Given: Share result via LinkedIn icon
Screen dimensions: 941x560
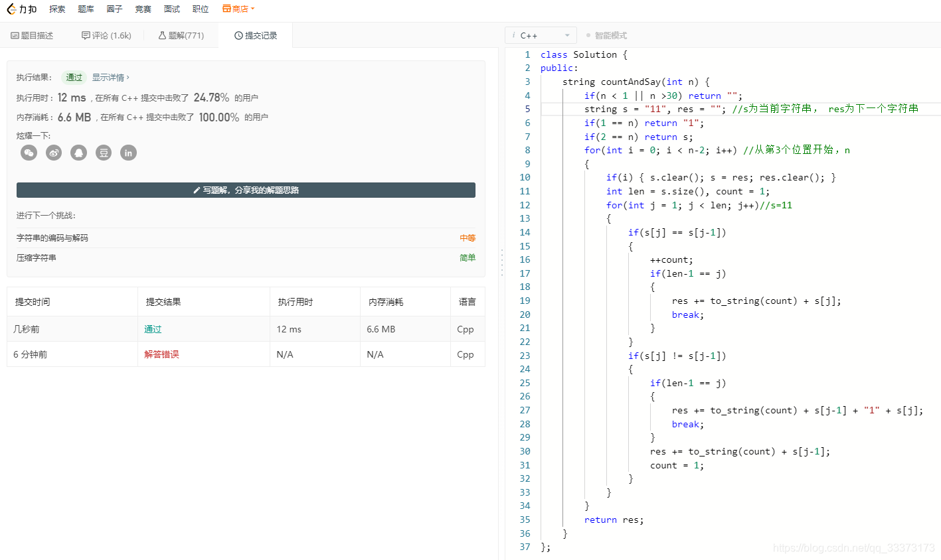Looking at the screenshot, I should 128,153.
